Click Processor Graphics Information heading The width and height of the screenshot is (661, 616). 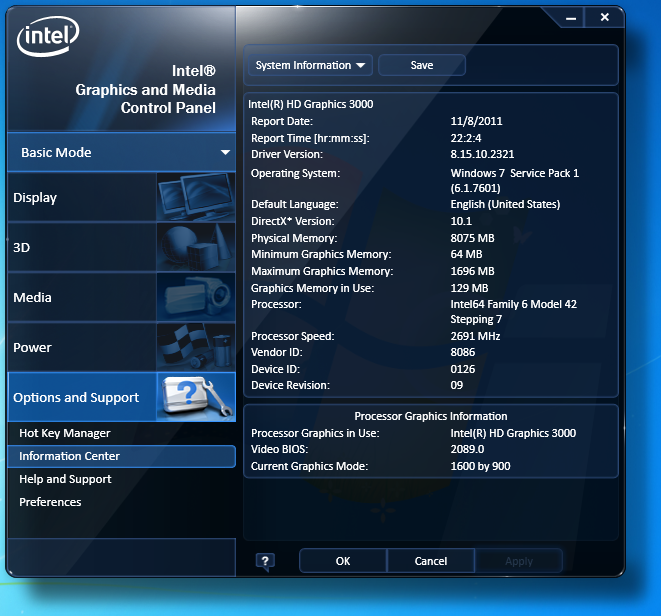click(431, 416)
